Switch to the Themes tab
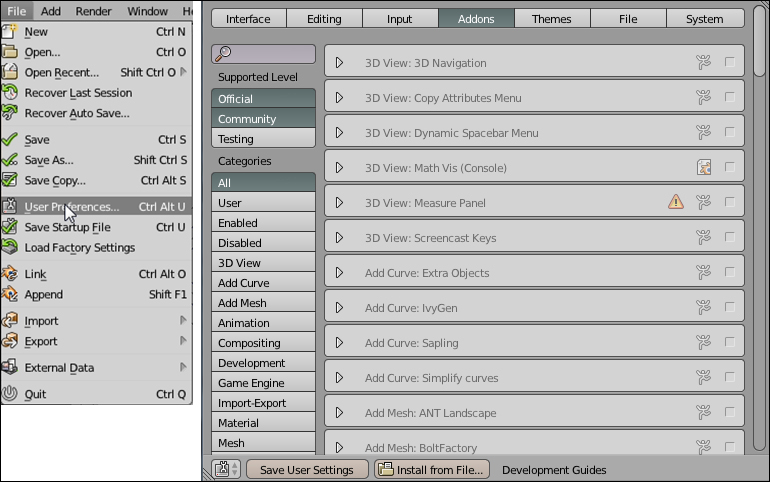This screenshot has width=770, height=482. coord(552,19)
